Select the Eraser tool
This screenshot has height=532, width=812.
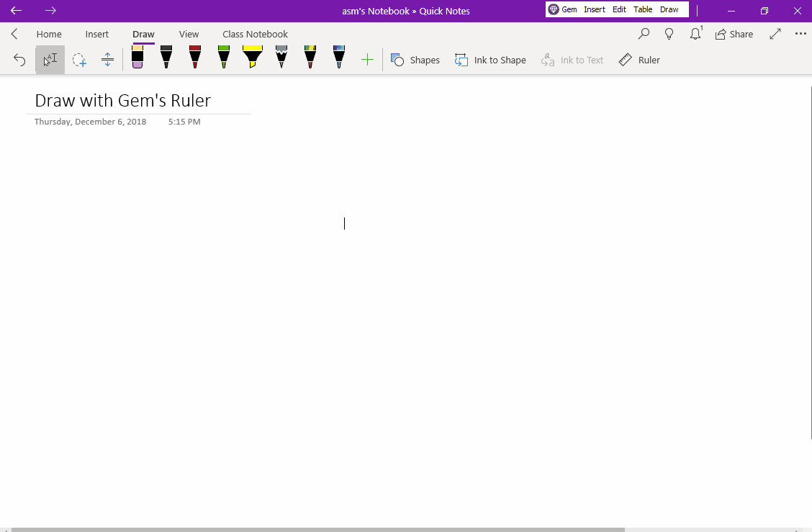tap(137, 57)
